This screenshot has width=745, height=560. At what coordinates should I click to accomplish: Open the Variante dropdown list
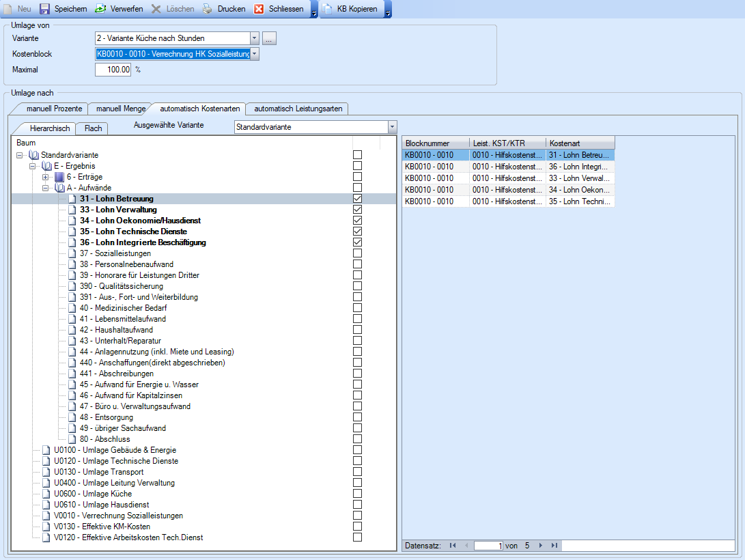[x=255, y=38]
